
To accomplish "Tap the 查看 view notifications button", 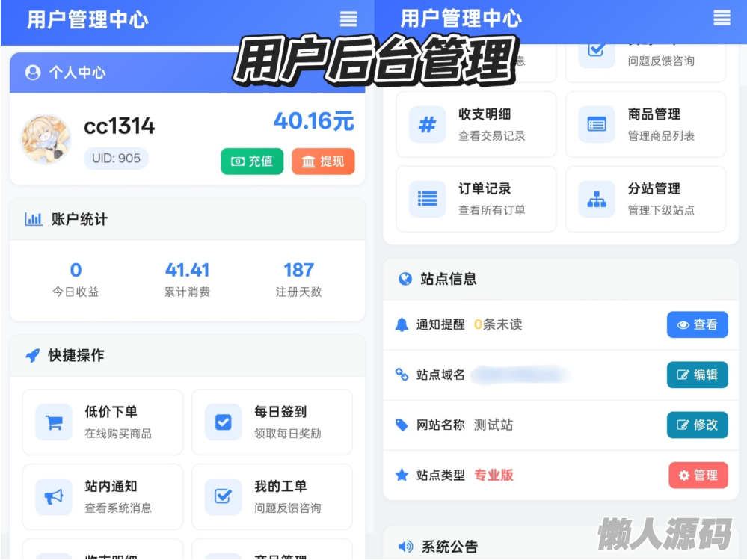I will pyautogui.click(x=698, y=324).
